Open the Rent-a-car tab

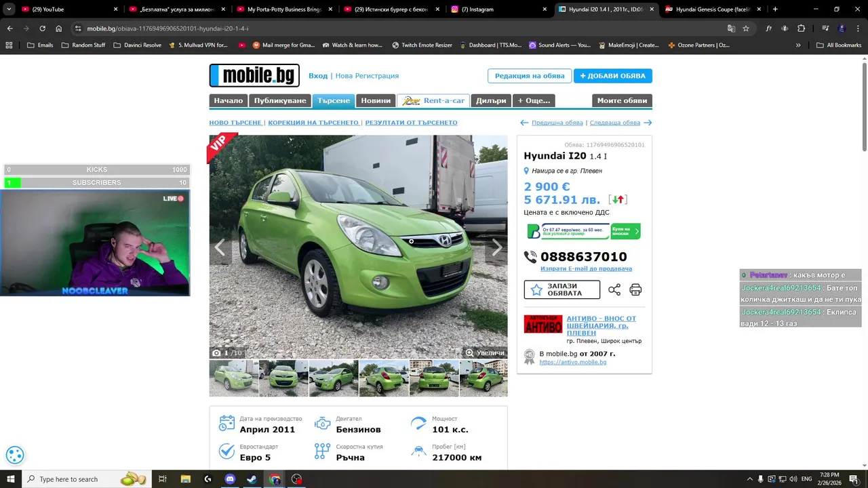tap(433, 100)
